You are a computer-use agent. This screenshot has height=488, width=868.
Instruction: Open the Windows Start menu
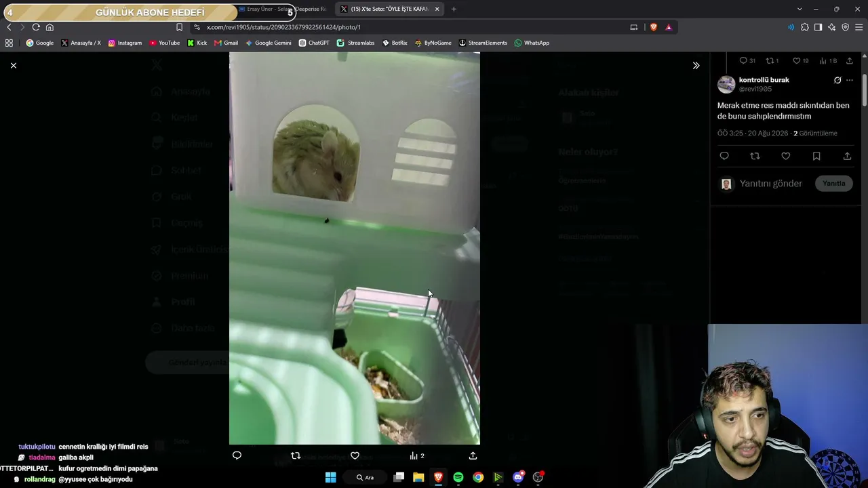click(331, 477)
